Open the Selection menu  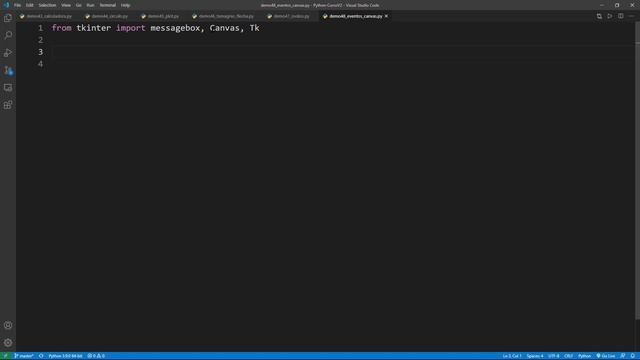pyautogui.click(x=47, y=5)
